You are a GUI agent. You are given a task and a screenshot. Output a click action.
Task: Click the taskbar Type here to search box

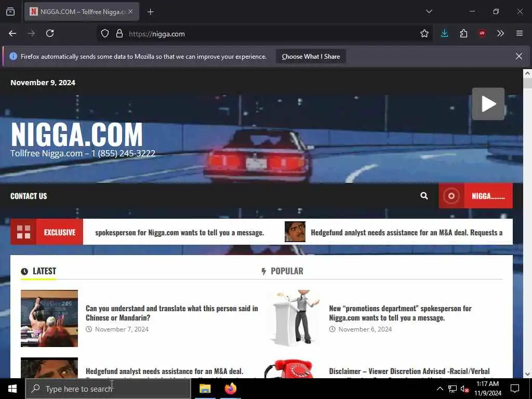pos(109,389)
